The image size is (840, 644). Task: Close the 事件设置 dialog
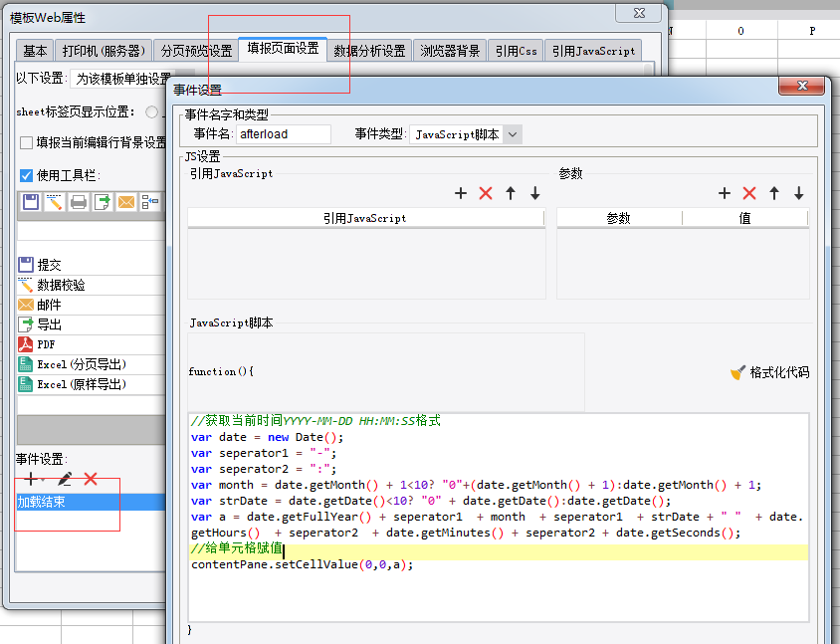point(802,86)
